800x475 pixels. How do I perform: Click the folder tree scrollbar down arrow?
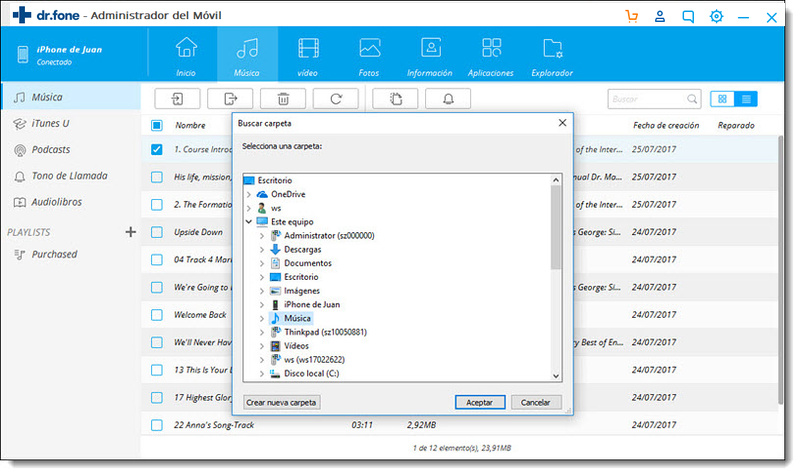click(x=556, y=376)
